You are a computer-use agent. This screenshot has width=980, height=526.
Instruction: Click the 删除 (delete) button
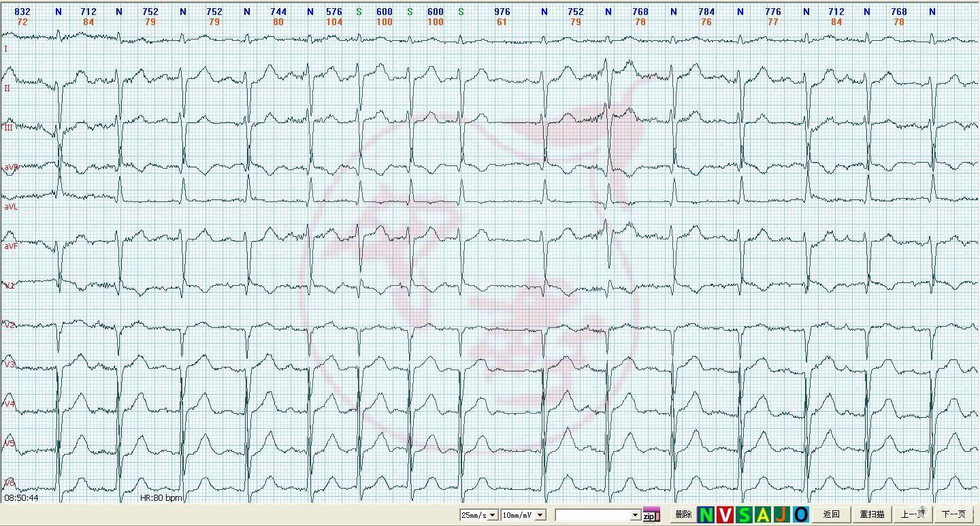pyautogui.click(x=683, y=514)
